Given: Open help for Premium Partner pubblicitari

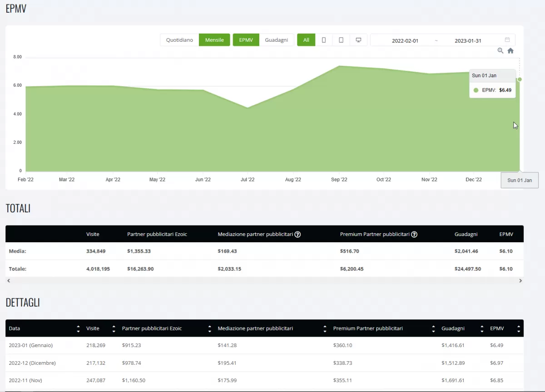Looking at the screenshot, I should [x=414, y=235].
